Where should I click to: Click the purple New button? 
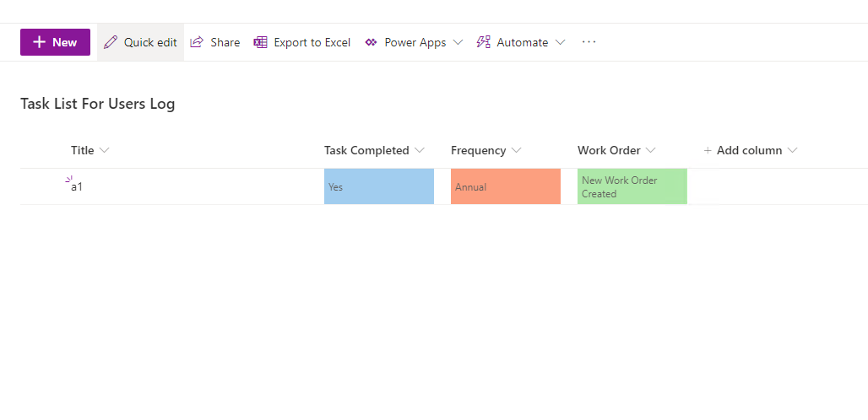[x=56, y=42]
